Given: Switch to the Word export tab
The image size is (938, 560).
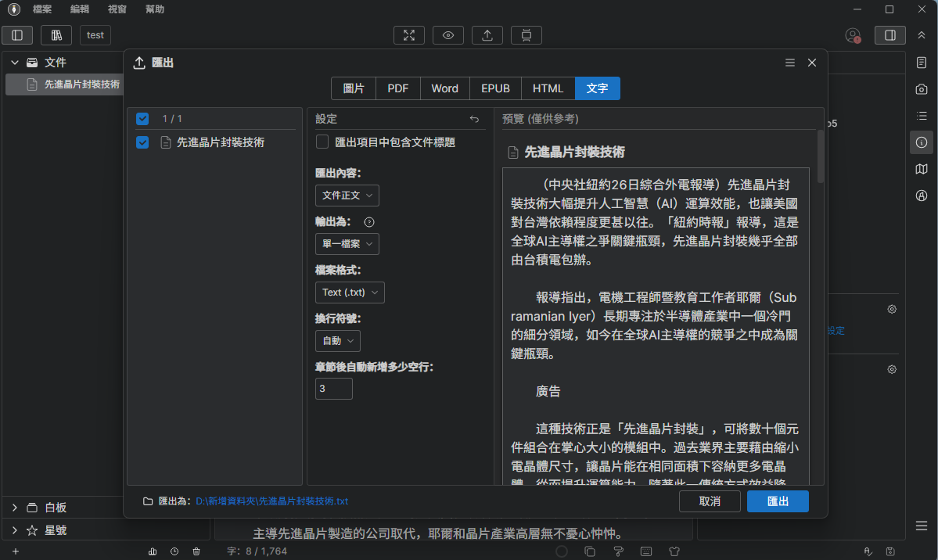Looking at the screenshot, I should tap(444, 88).
